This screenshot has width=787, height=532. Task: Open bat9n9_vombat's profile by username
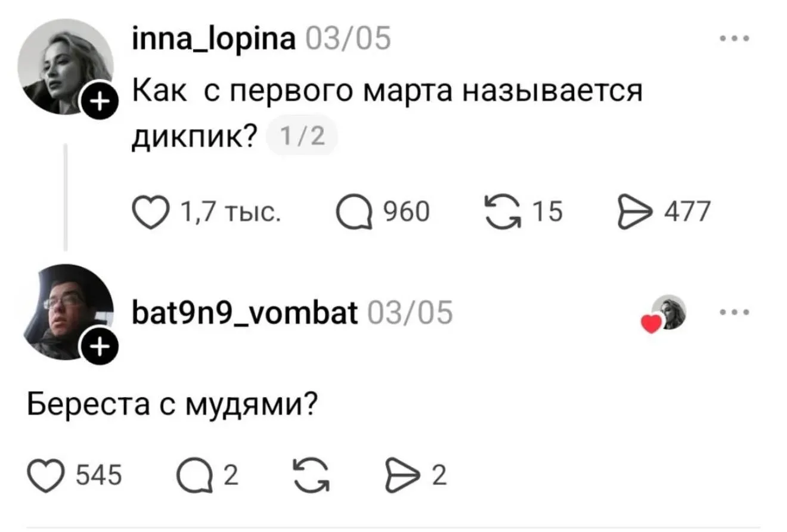(244, 312)
